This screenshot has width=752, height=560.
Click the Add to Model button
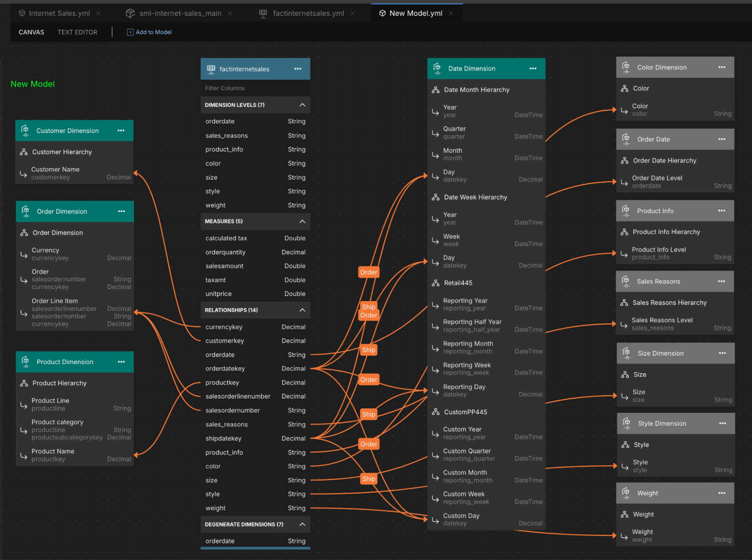pos(149,32)
